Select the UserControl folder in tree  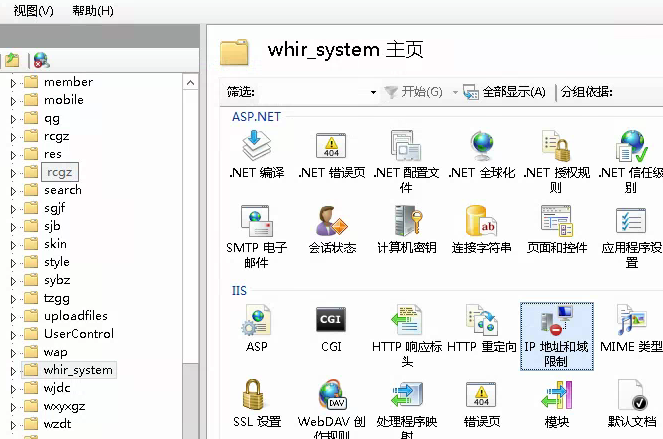click(x=78, y=334)
